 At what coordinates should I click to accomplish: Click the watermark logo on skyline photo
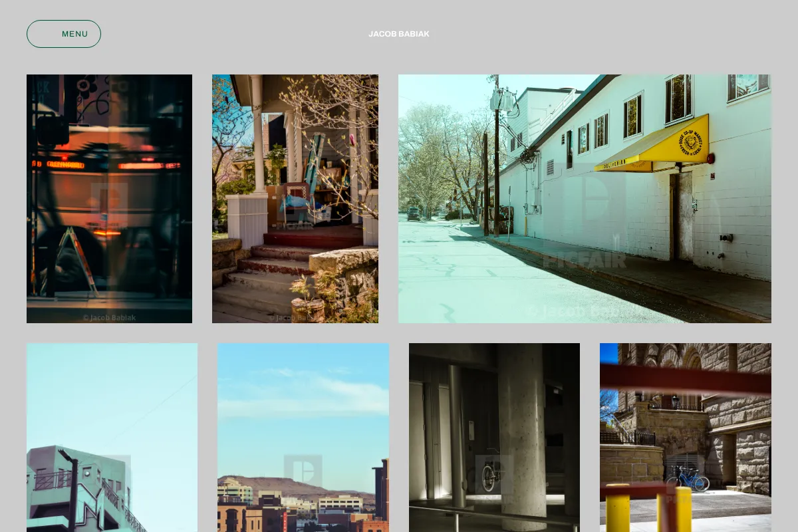pos(303,470)
